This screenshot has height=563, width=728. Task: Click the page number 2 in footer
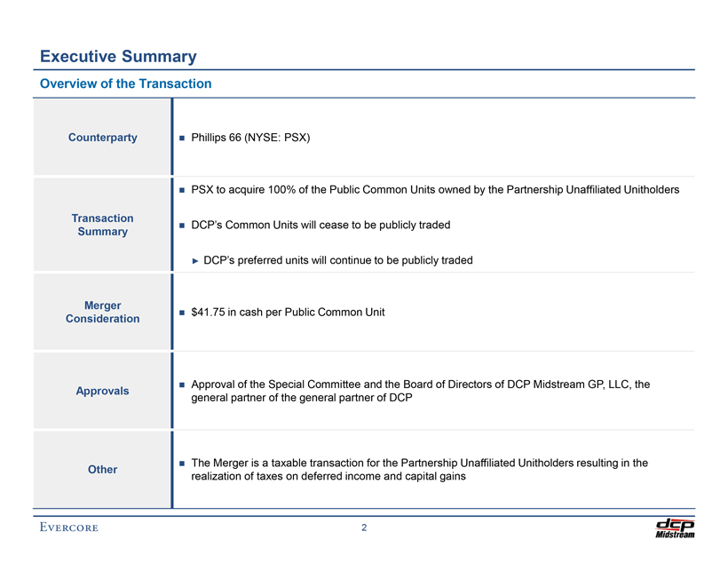point(364,527)
